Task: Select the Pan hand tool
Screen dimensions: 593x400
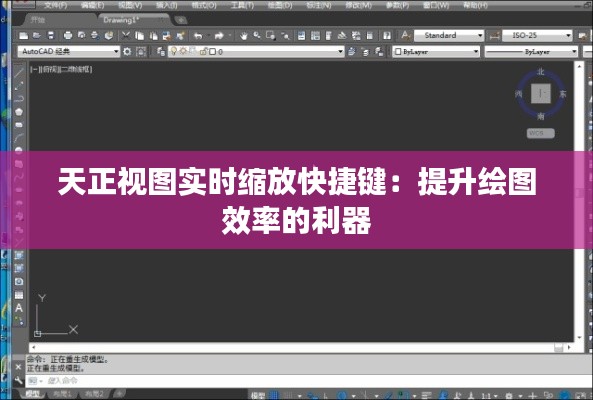Action: [244, 36]
